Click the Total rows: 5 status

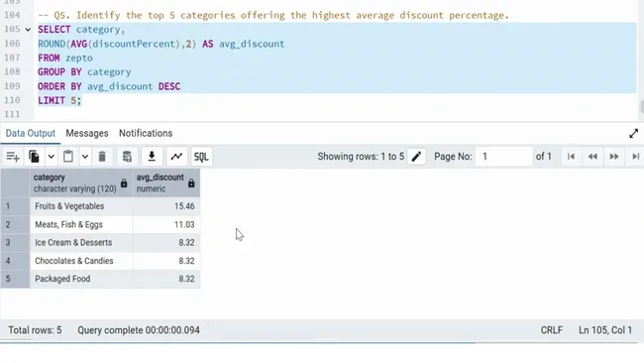pos(35,330)
